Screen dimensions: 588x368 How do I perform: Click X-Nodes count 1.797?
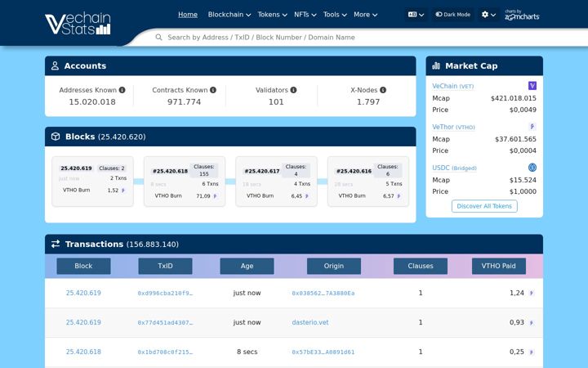(x=368, y=101)
